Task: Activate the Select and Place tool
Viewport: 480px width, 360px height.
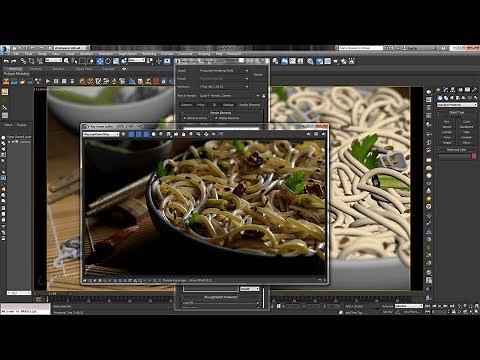Action: 124,61
